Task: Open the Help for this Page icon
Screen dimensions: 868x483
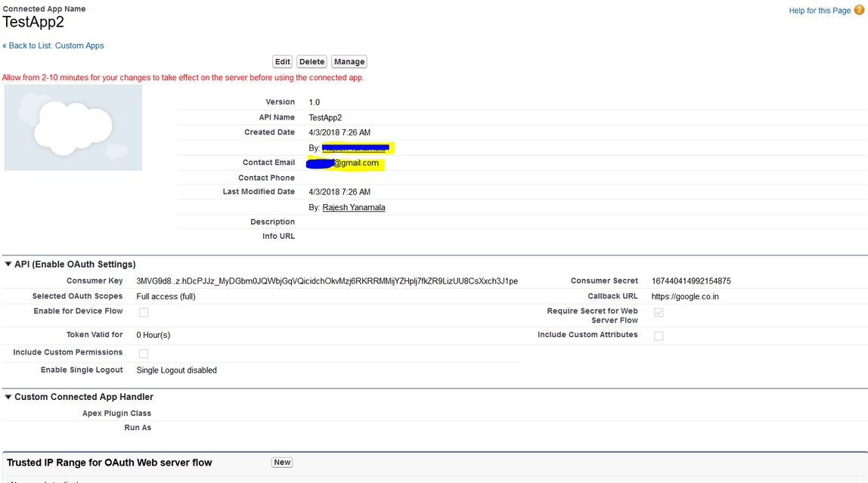Action: (x=859, y=10)
